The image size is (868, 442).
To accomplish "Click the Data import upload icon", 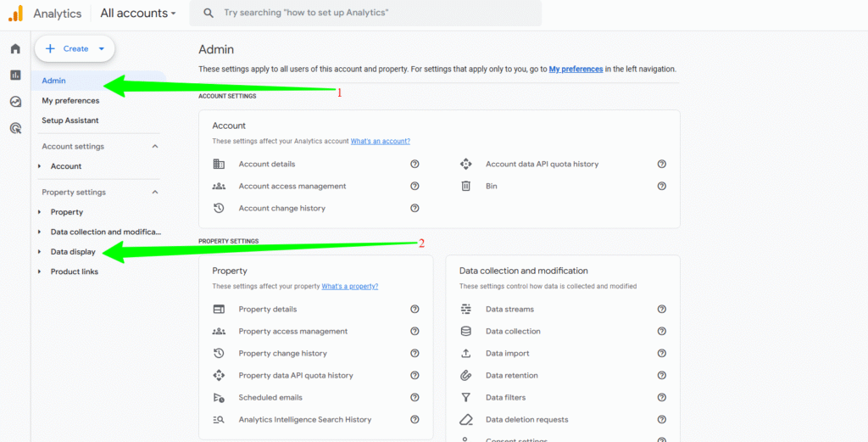I will coord(465,354).
